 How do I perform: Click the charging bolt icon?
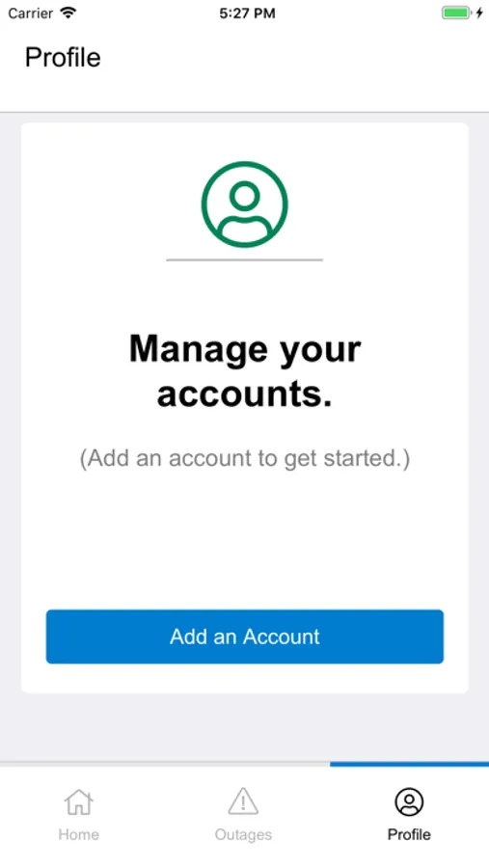pos(479,14)
